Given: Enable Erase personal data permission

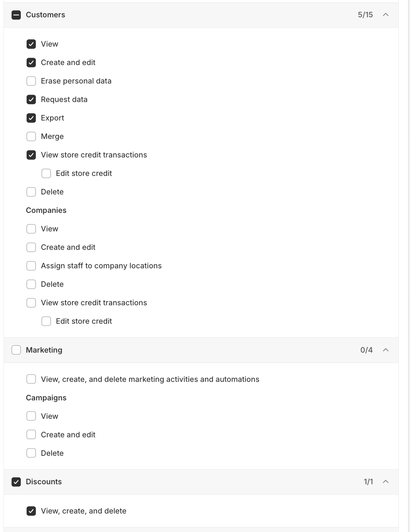Looking at the screenshot, I should coord(31,81).
